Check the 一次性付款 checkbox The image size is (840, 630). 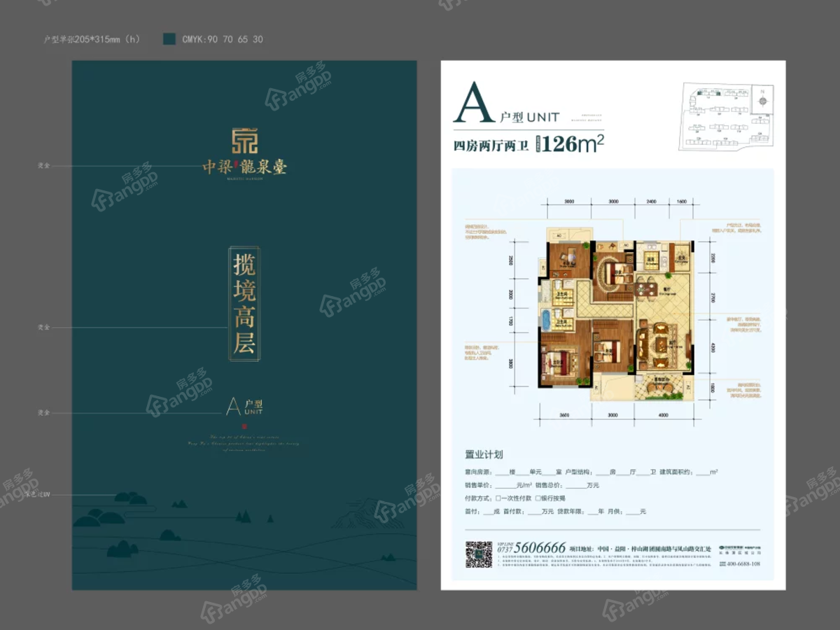click(x=498, y=498)
